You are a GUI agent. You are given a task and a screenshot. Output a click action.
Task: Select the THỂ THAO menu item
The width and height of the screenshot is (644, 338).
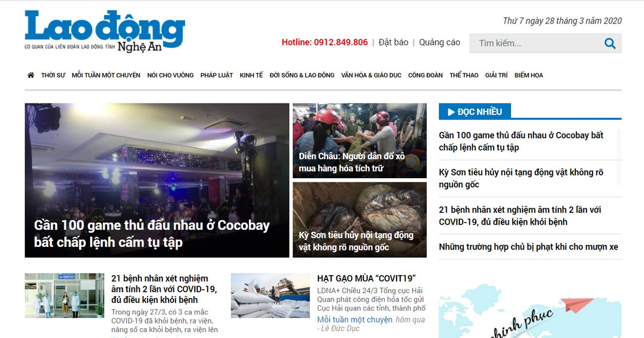pyautogui.click(x=464, y=75)
